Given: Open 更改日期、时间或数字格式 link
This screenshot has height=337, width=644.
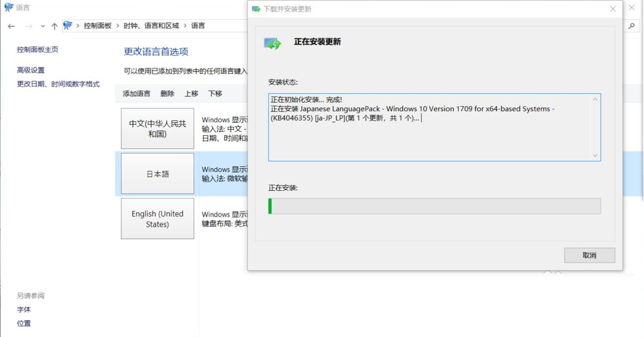Looking at the screenshot, I should pos(58,84).
